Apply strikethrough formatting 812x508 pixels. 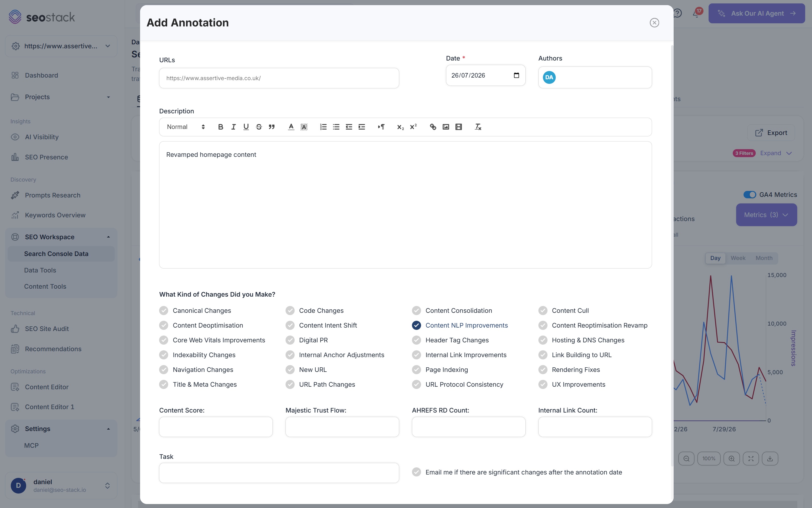point(259,127)
